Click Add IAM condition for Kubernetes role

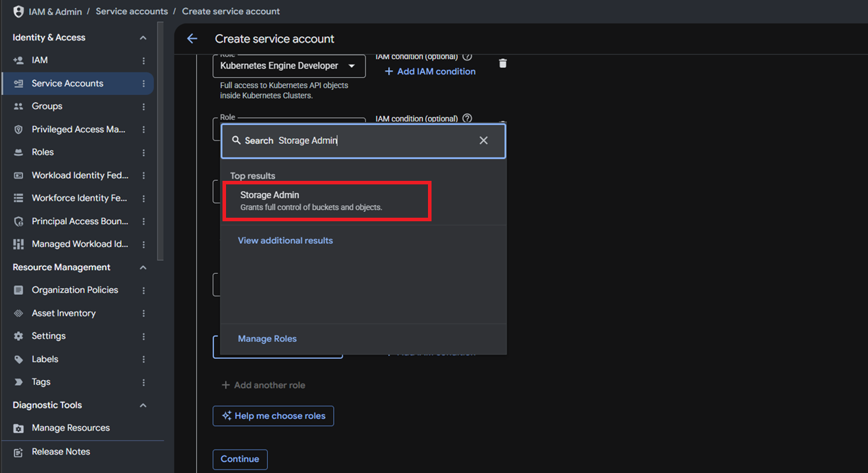point(430,72)
